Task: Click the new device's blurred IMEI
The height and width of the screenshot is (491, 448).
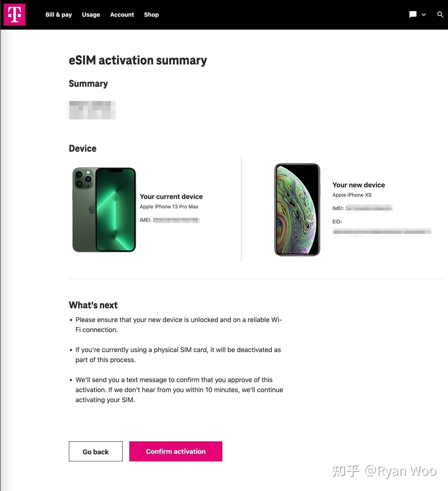Action: [370, 208]
